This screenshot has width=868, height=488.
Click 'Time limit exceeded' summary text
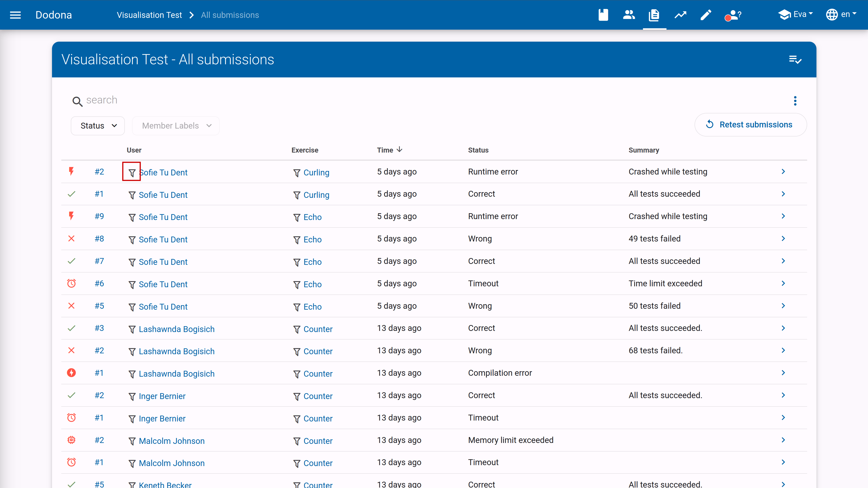coord(665,283)
